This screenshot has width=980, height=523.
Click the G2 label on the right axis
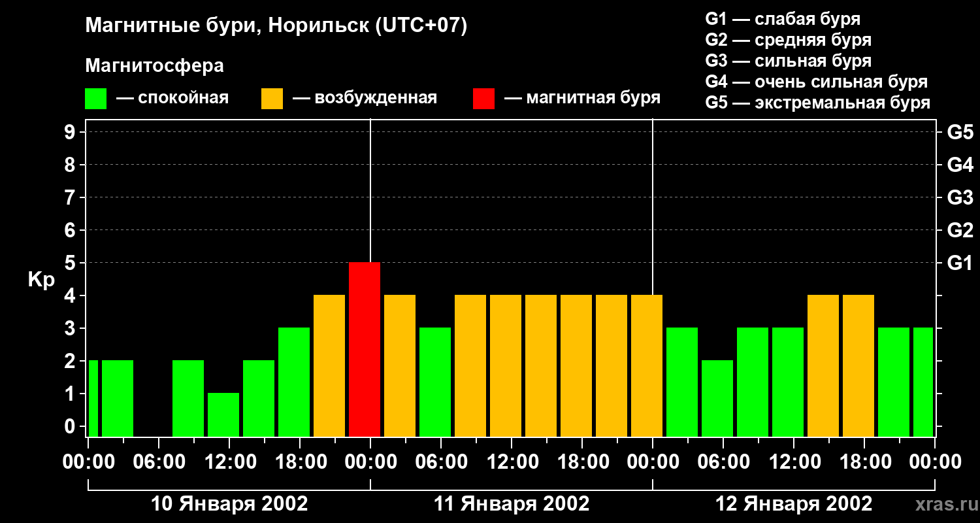960,230
